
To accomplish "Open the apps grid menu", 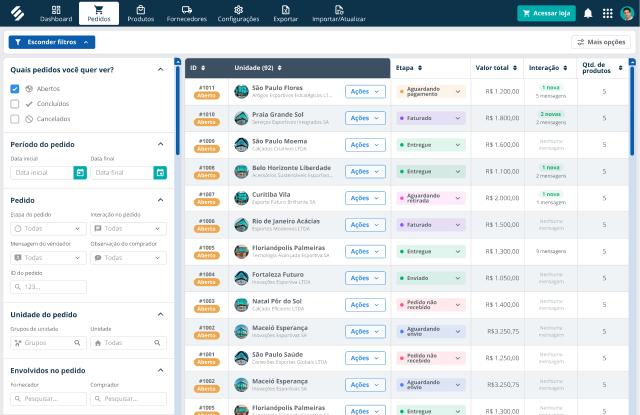I will [x=608, y=13].
